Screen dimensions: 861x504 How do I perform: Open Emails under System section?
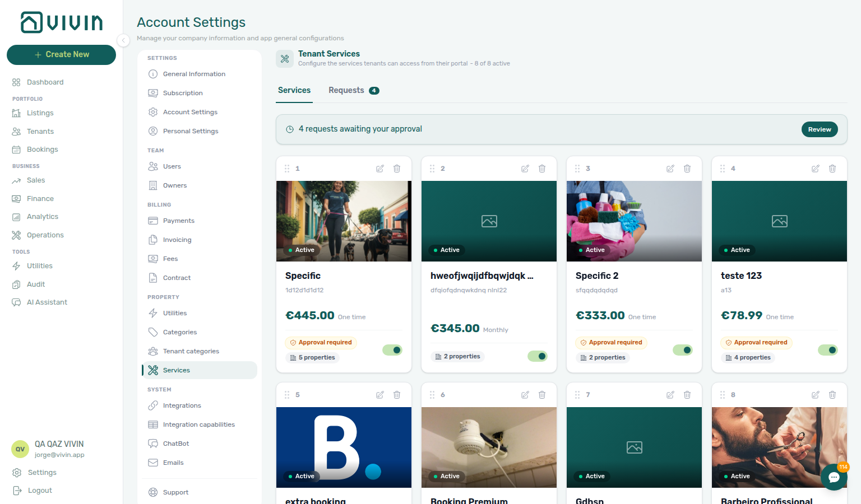tap(200, 463)
